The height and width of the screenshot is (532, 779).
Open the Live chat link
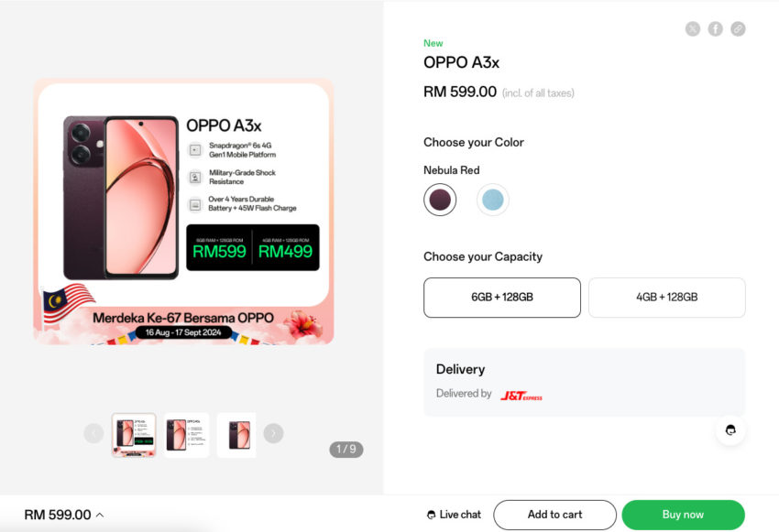[x=459, y=515]
